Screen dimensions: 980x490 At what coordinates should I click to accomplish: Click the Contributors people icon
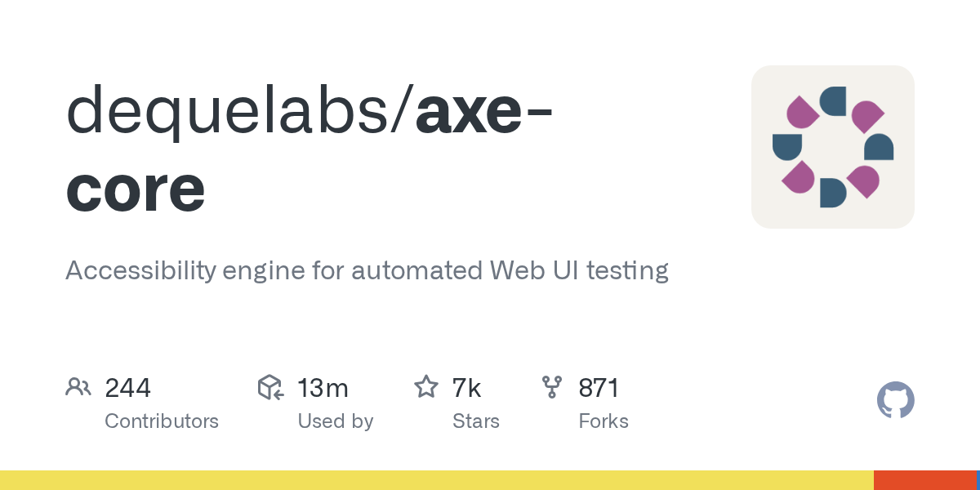[x=78, y=387]
